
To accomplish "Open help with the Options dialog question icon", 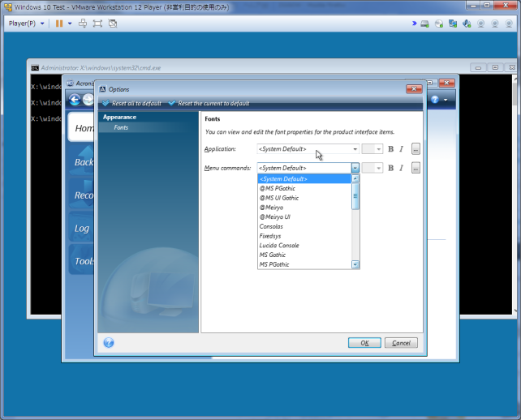I will (x=109, y=343).
